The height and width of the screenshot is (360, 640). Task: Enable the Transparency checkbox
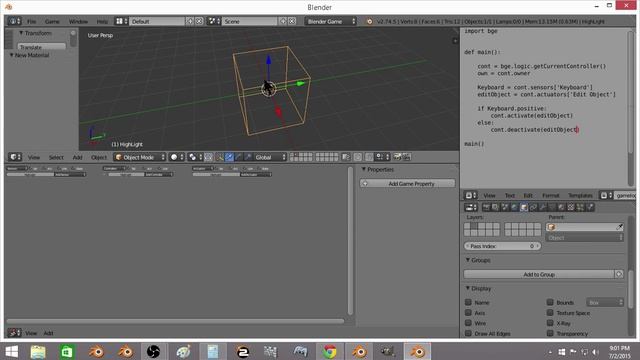click(x=550, y=333)
